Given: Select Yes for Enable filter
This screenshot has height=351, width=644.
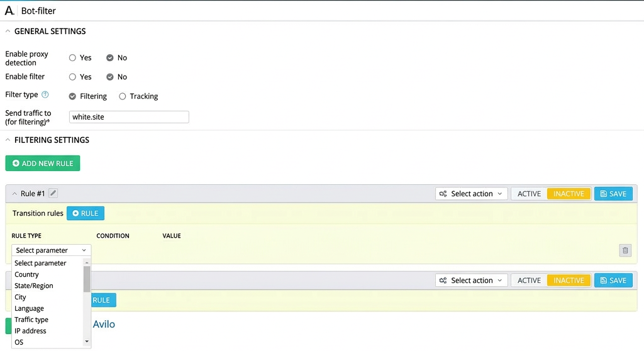Looking at the screenshot, I should pos(73,77).
